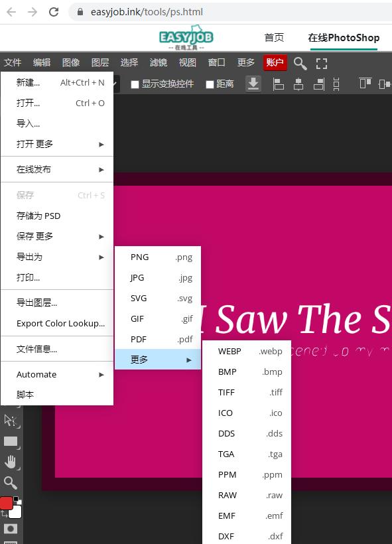Toggle Quick Mask mode icon
Screen dimensions: 392x544
[11, 529]
